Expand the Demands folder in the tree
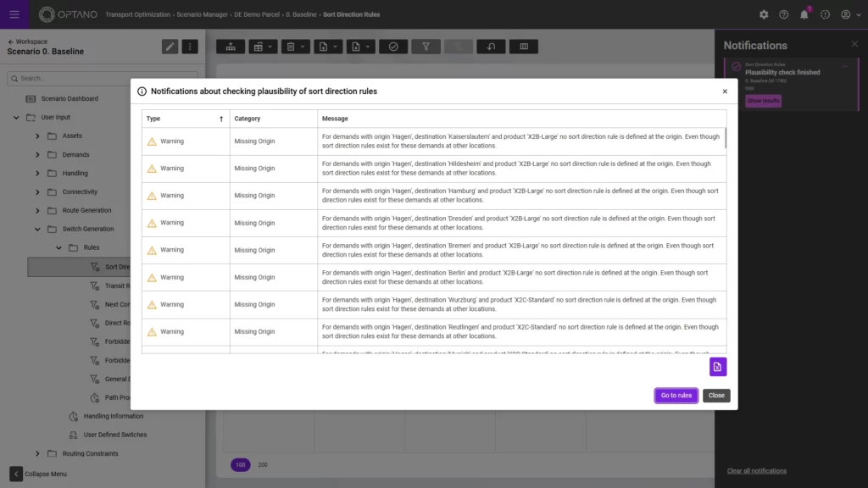This screenshot has height=488, width=868. coord(37,155)
